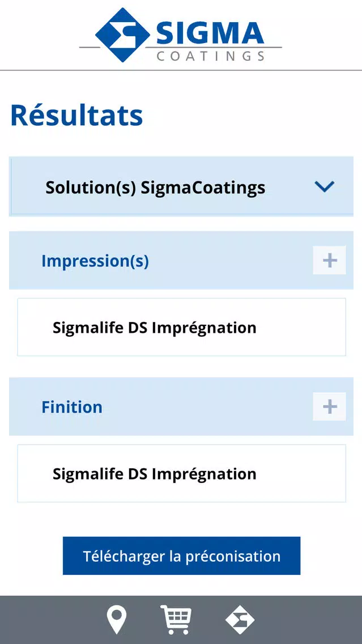Expand the Finition section title
362x644 pixels.
point(72,407)
